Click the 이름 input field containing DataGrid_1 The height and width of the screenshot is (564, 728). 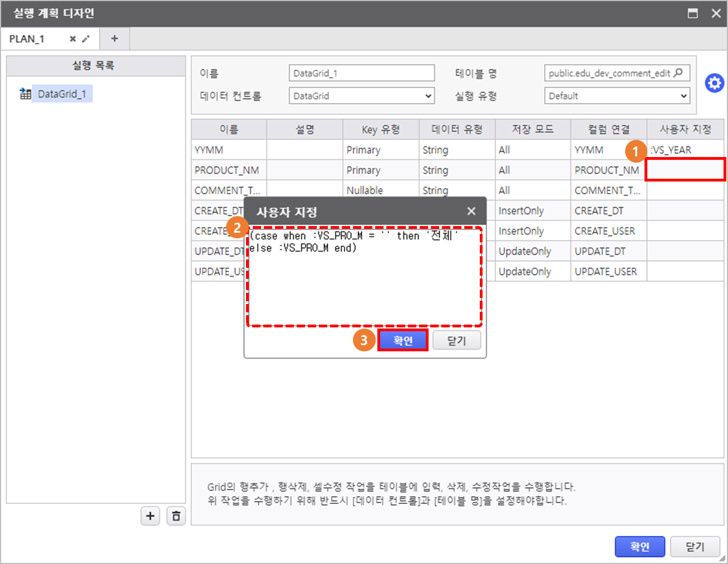tap(362, 73)
